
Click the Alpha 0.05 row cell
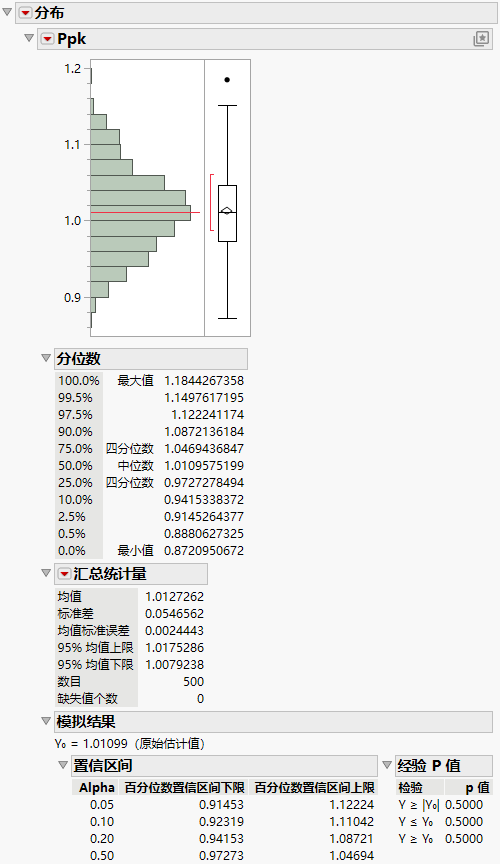102,805
